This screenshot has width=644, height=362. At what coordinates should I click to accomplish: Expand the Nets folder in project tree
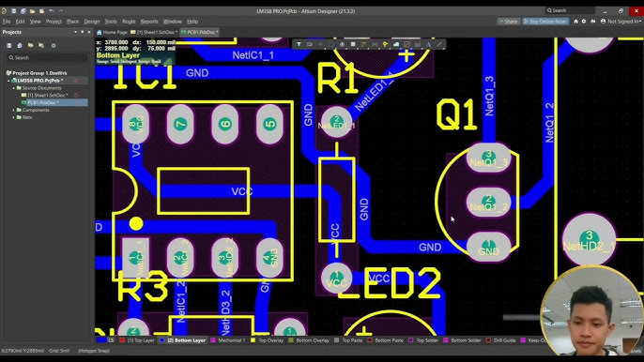(x=13, y=117)
